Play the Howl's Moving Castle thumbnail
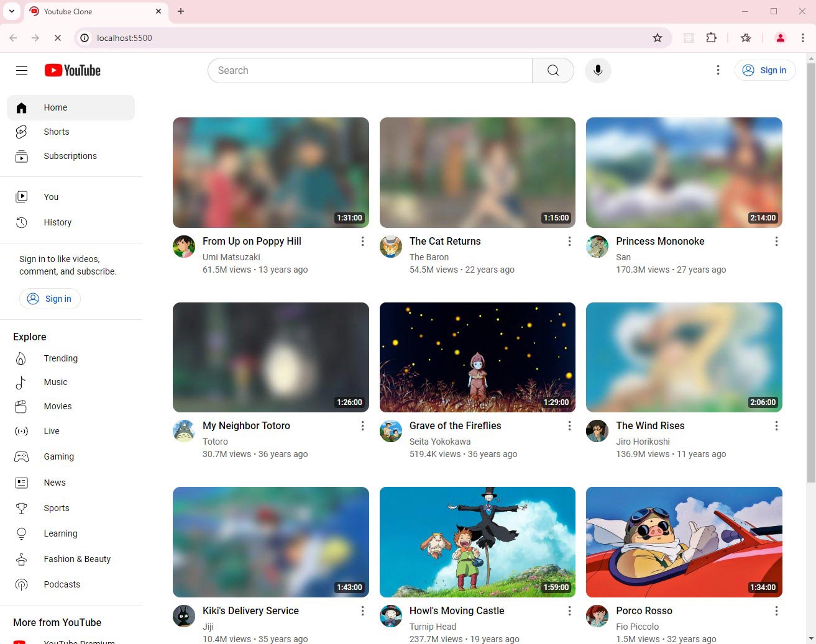Screen dimensions: 816x644 [x=477, y=542]
